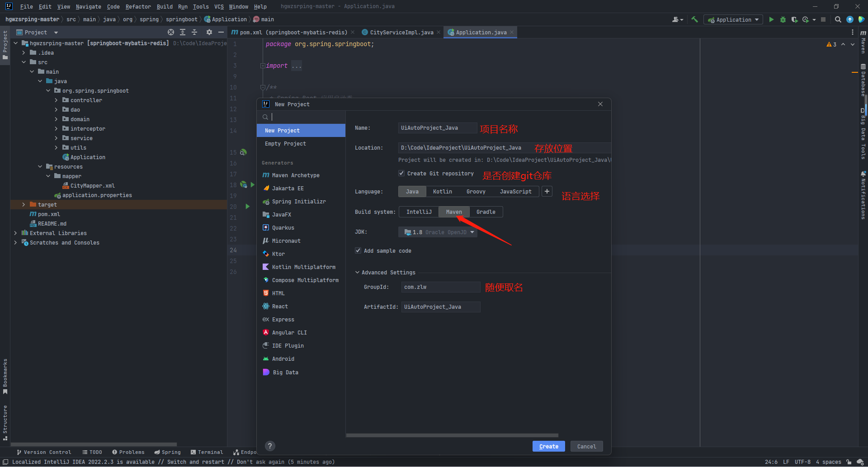Click the project Name input field
This screenshot has height=467, width=868.
437,128
